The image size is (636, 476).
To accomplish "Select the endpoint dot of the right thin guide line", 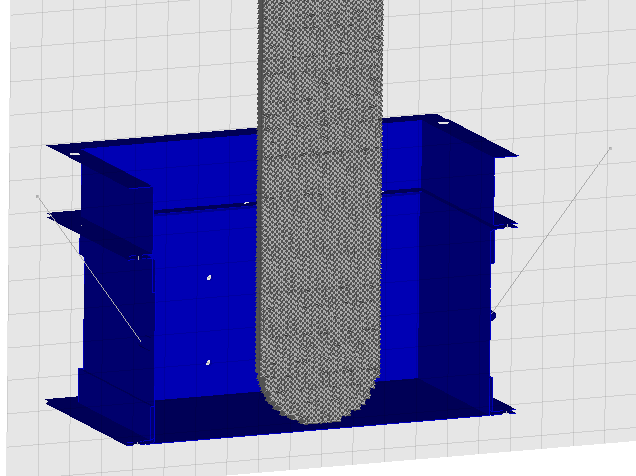I will point(610,149).
